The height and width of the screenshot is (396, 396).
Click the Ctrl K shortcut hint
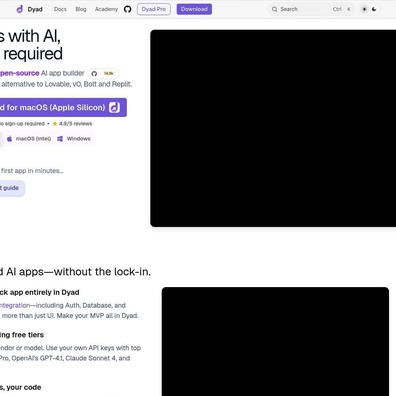pyautogui.click(x=342, y=9)
